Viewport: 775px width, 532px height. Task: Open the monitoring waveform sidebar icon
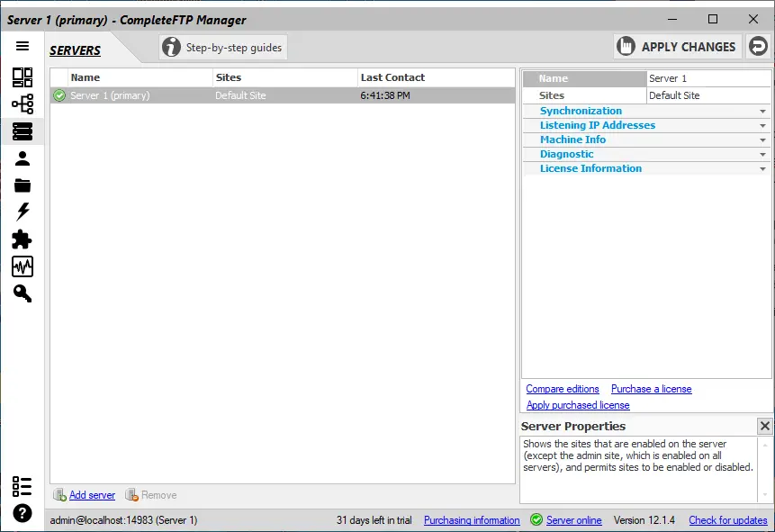(23, 266)
